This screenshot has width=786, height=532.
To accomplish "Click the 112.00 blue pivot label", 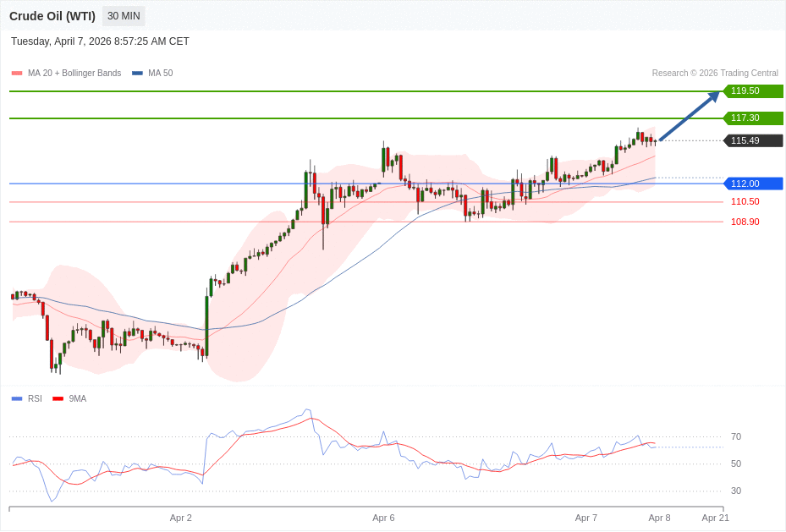I will [x=752, y=184].
